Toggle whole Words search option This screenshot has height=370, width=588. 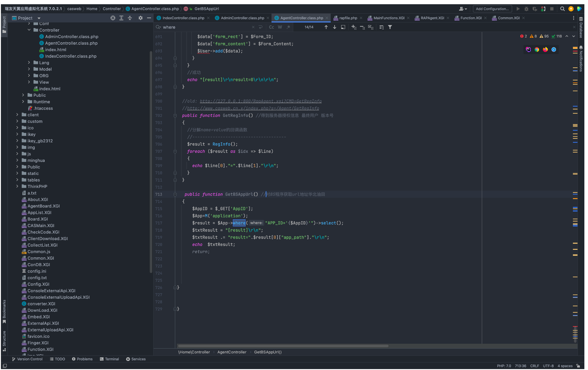pyautogui.click(x=280, y=27)
